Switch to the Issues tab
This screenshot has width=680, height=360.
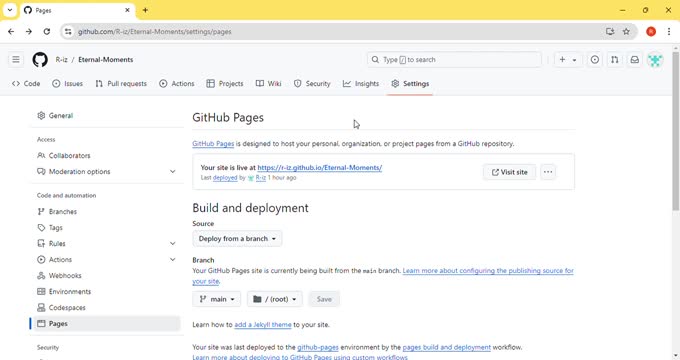coord(67,84)
